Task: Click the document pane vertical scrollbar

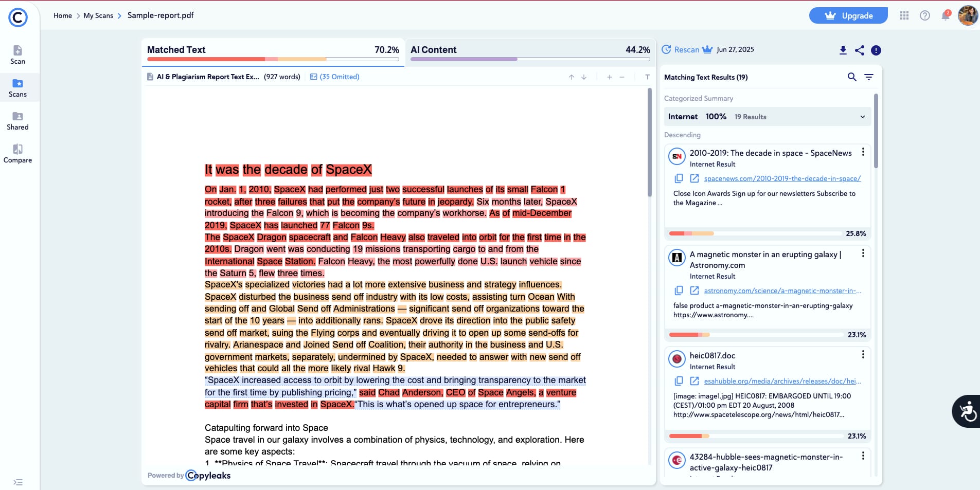Action: coord(649,142)
